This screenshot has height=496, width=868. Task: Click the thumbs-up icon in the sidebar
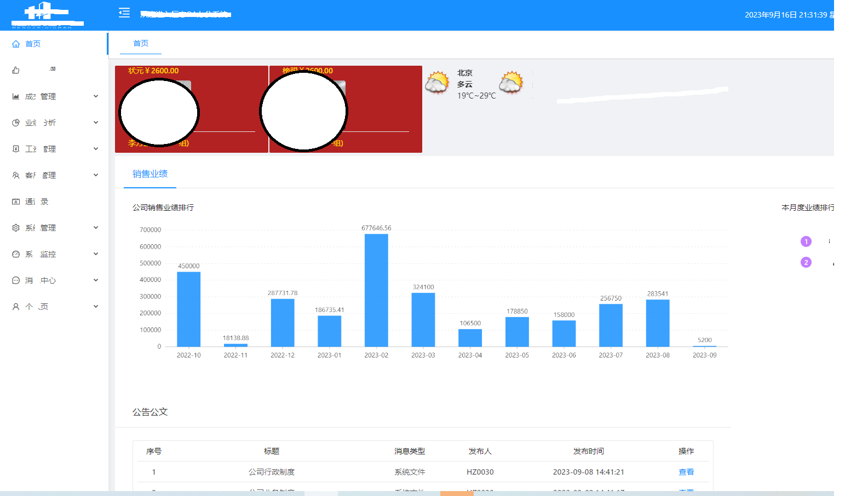pos(16,70)
